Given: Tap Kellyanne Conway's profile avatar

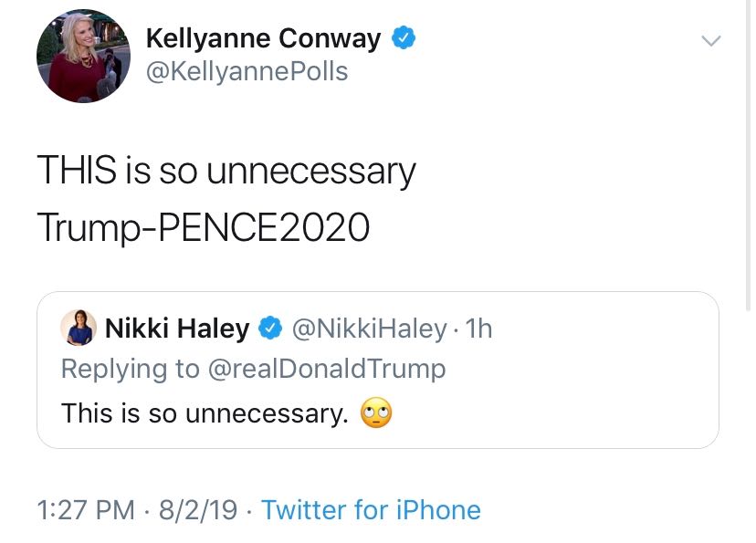Looking at the screenshot, I should pos(83,56).
